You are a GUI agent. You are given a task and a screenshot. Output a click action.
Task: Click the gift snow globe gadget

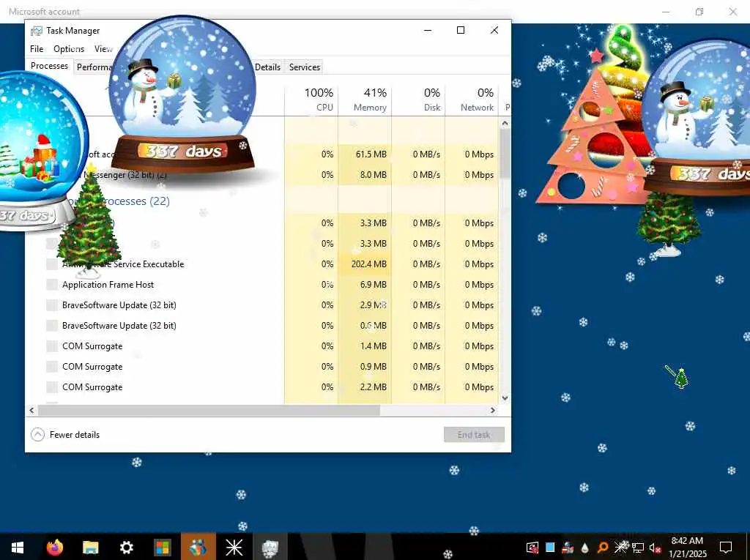pos(37,152)
